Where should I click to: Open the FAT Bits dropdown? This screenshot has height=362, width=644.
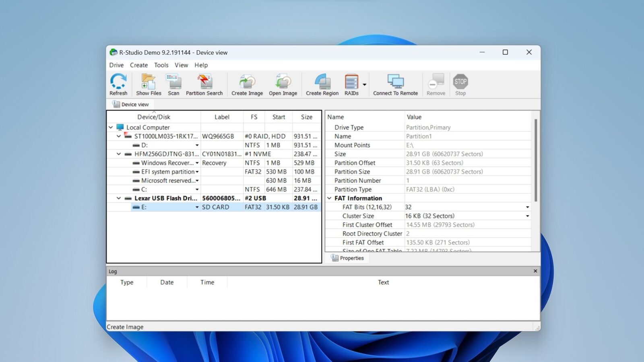527,207
